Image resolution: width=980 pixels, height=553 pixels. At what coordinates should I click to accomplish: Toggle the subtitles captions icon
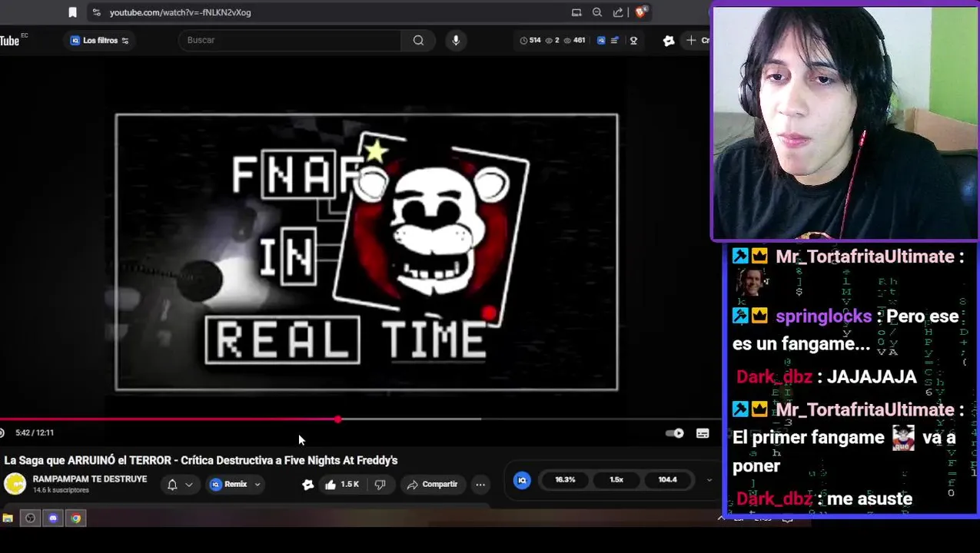click(703, 433)
